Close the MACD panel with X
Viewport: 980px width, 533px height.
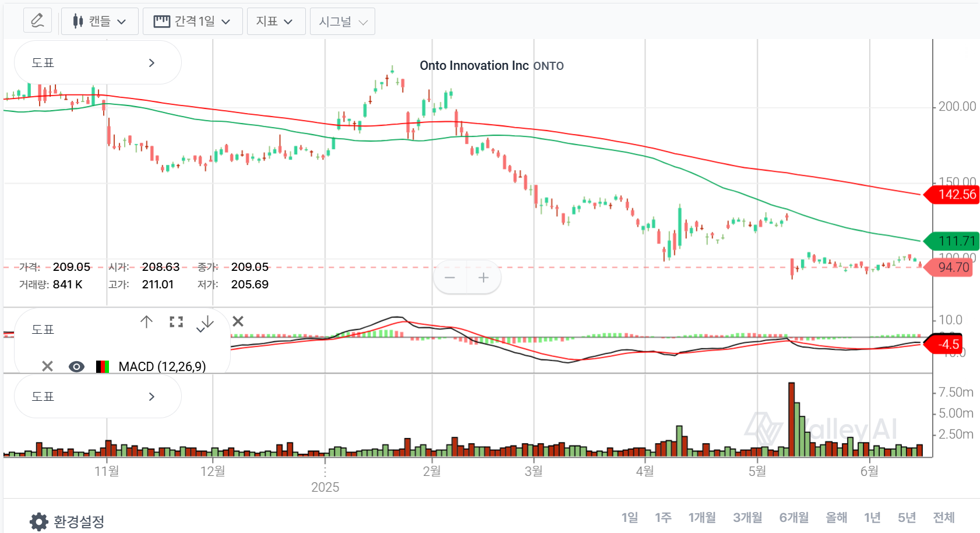238,321
